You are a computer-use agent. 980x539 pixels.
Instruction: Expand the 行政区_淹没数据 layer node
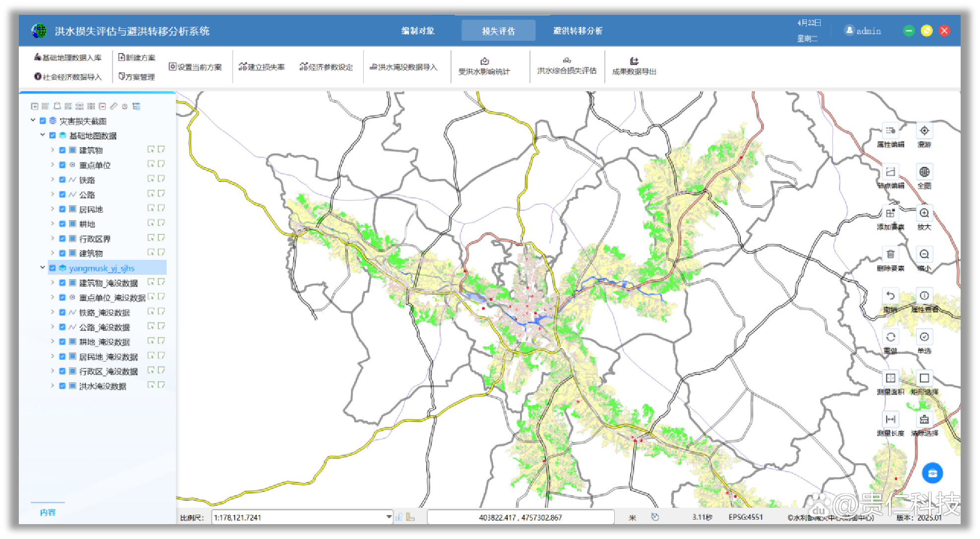pyautogui.click(x=52, y=371)
